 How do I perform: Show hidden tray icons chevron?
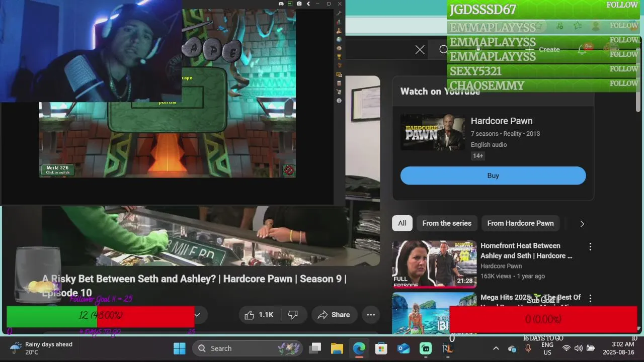[x=496, y=348]
